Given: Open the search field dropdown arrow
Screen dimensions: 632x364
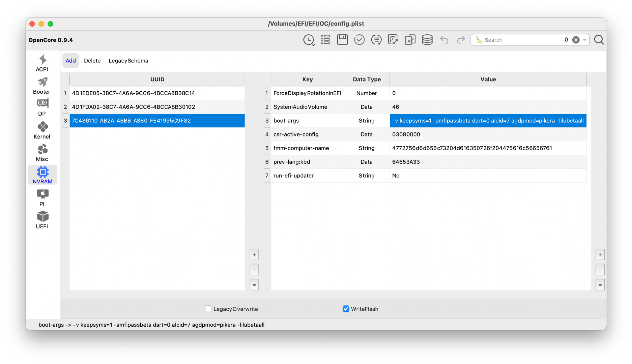Looking at the screenshot, I should [584, 40].
